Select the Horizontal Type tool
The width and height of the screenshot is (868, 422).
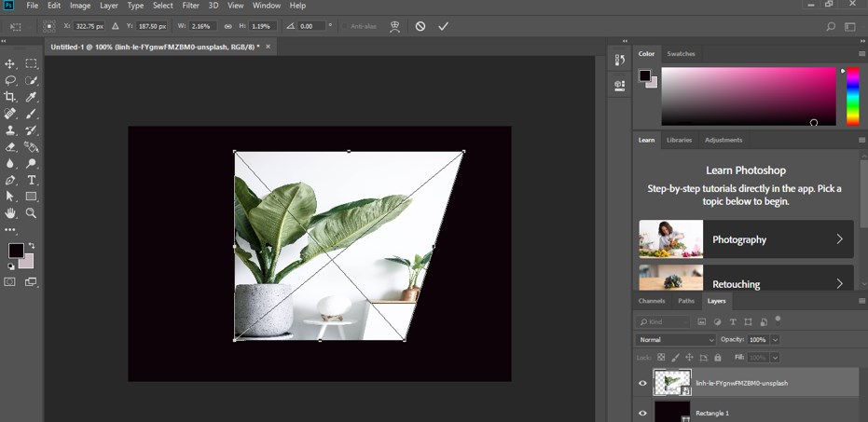pyautogui.click(x=31, y=180)
